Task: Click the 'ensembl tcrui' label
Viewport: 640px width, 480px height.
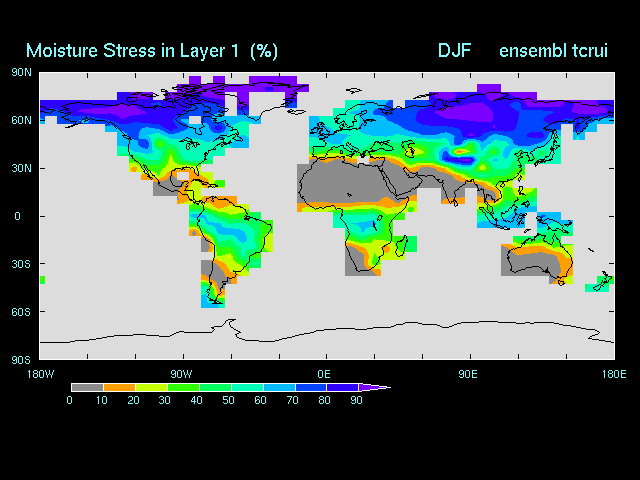Action: click(553, 50)
